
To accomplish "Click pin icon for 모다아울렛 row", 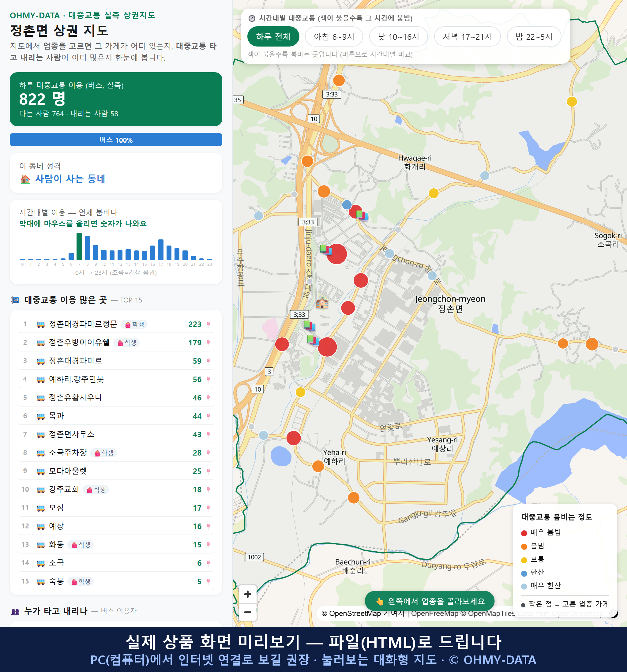I will coord(208,471).
